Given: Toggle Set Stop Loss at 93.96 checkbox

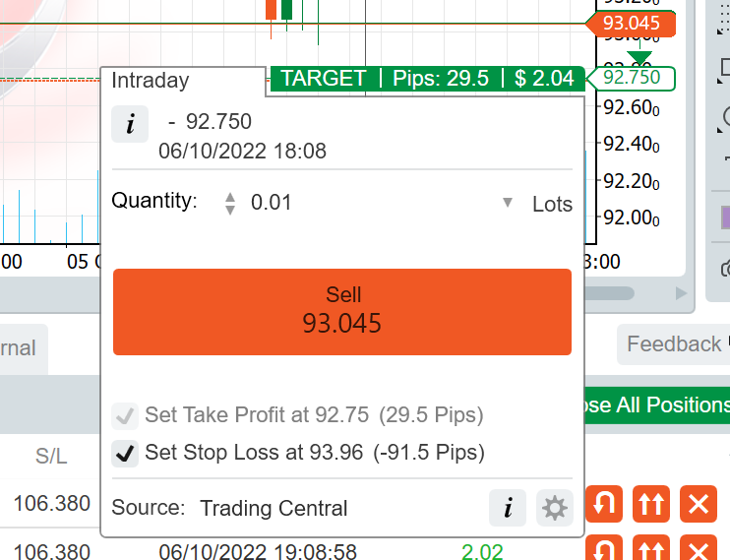Looking at the screenshot, I should pyautogui.click(x=125, y=454).
